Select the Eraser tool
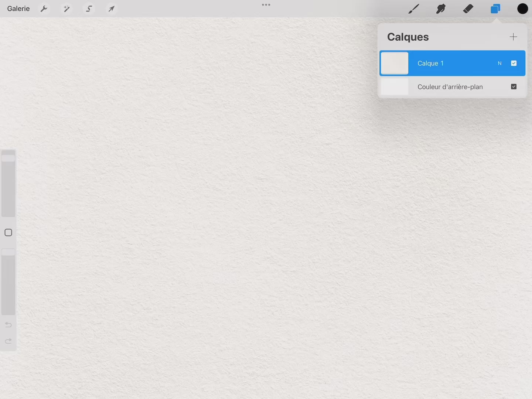 (x=468, y=8)
